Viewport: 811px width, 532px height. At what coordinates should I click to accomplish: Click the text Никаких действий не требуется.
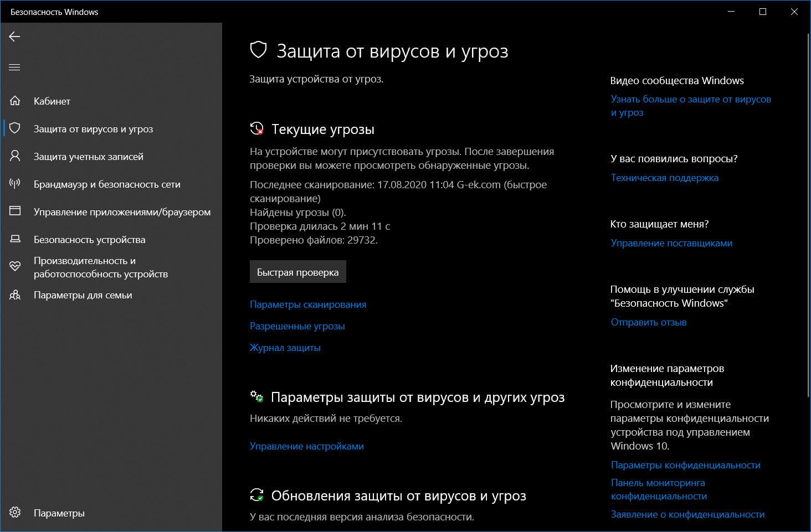[x=326, y=419]
